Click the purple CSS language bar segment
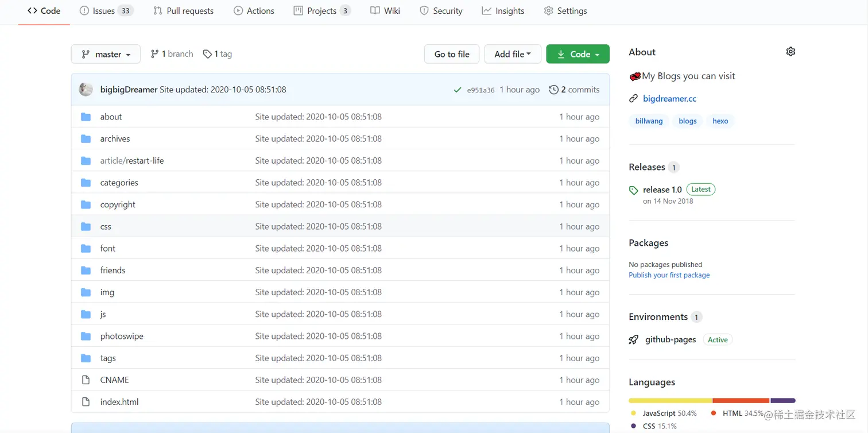 click(783, 400)
